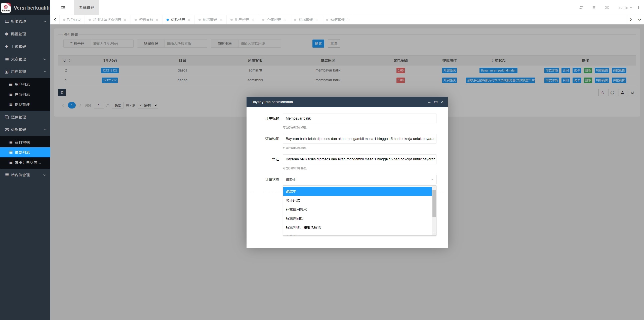The image size is (644, 320).
Task: Select highlighted 退款中 option in list
Action: pyautogui.click(x=357, y=191)
